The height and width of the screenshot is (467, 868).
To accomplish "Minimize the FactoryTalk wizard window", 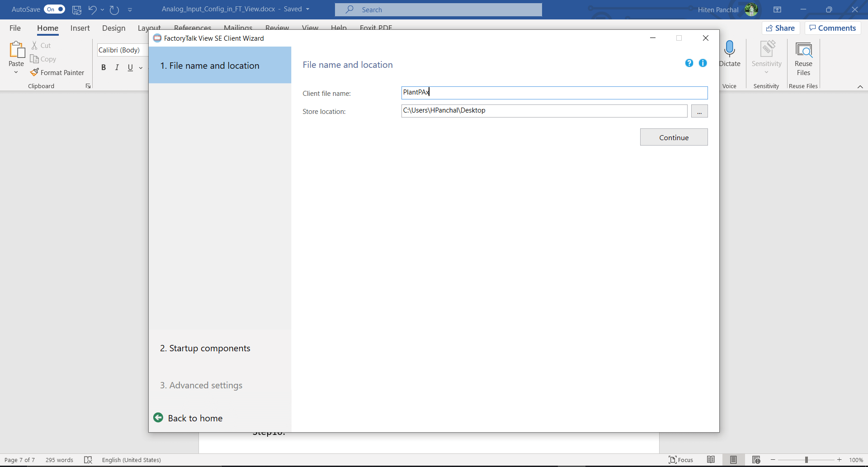I will point(653,38).
